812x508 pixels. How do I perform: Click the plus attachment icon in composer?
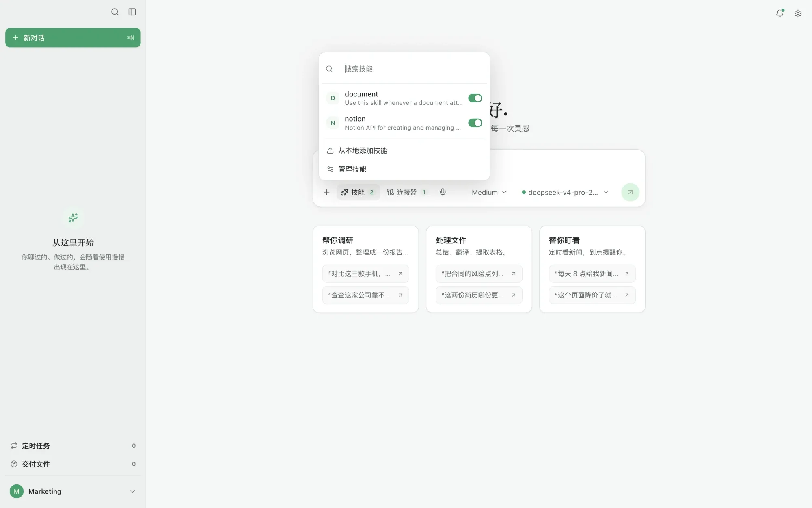326,192
